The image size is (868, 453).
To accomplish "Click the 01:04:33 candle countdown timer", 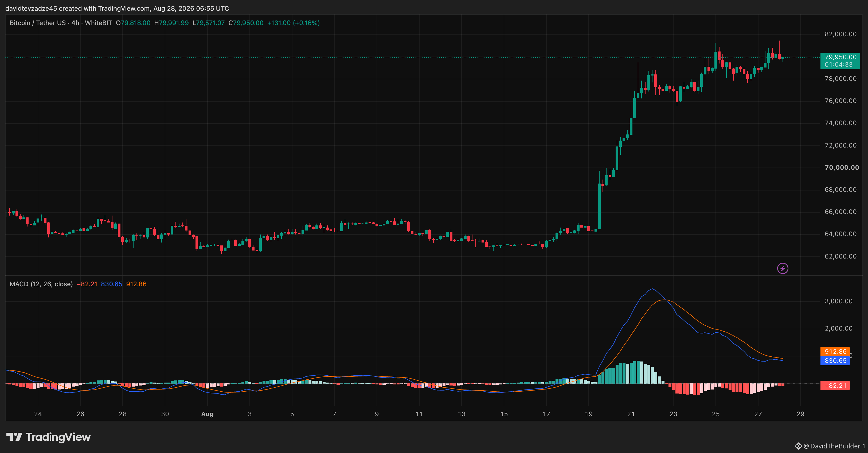I will 838,65.
